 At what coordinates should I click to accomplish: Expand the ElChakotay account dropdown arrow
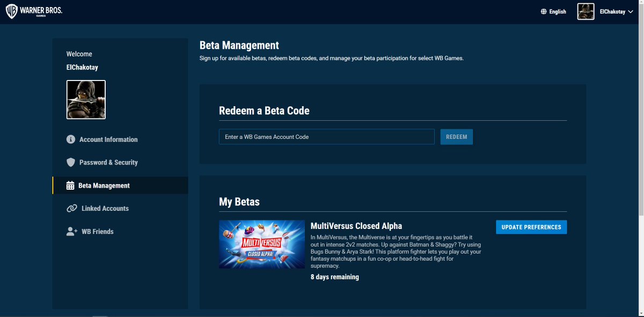coord(630,12)
